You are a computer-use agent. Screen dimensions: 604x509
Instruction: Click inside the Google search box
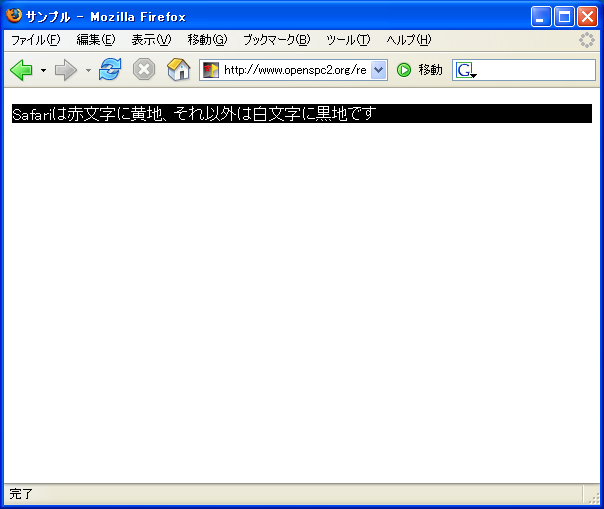coord(535,70)
